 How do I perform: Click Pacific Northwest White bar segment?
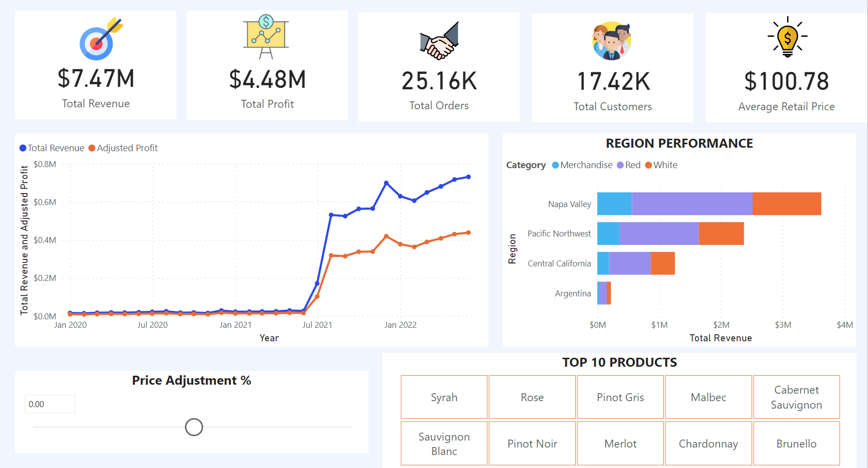[721, 234]
